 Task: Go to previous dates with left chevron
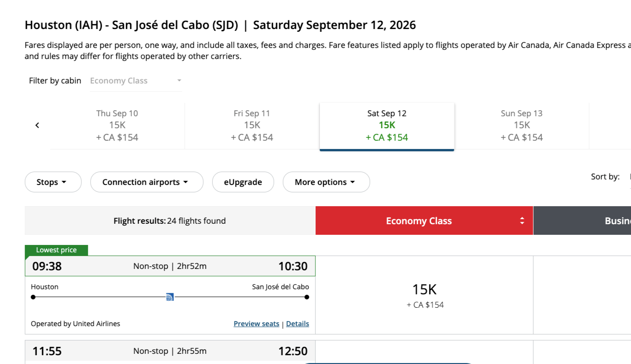[x=37, y=125]
